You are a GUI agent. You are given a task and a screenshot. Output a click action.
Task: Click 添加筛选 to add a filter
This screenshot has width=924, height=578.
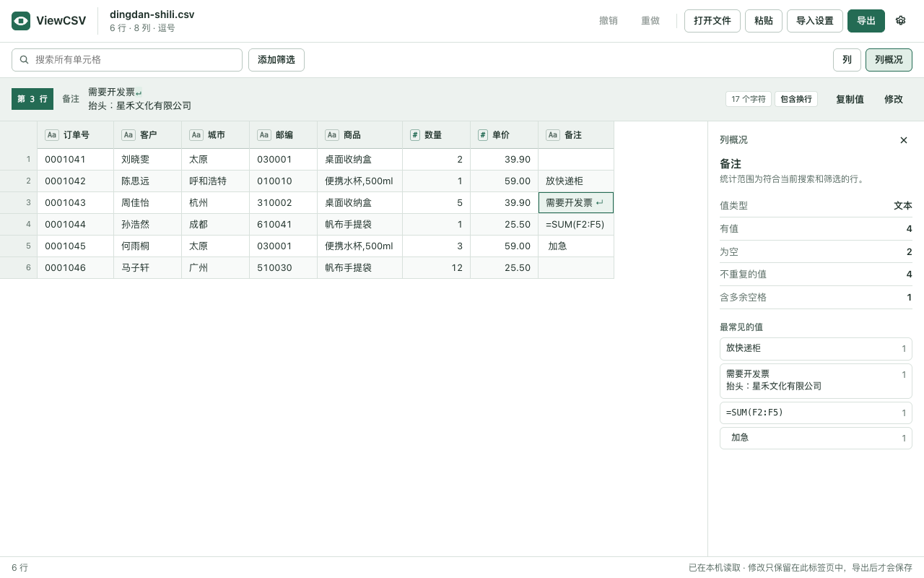[276, 60]
